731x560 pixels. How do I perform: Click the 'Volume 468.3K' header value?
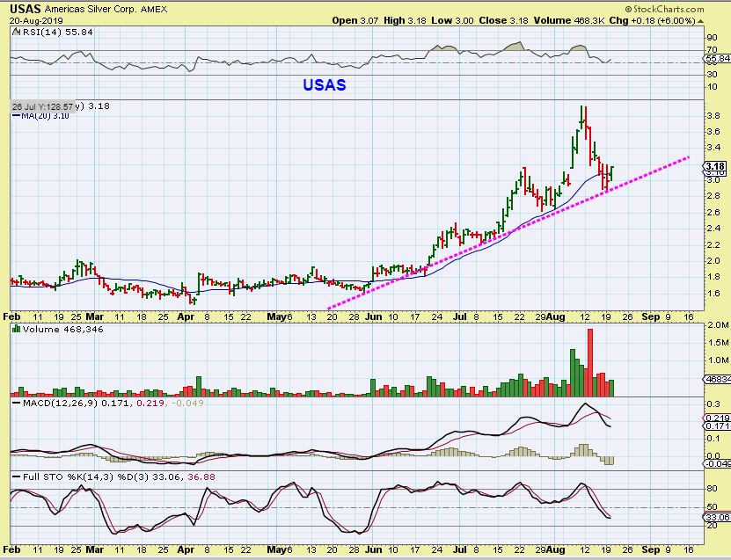click(x=568, y=20)
